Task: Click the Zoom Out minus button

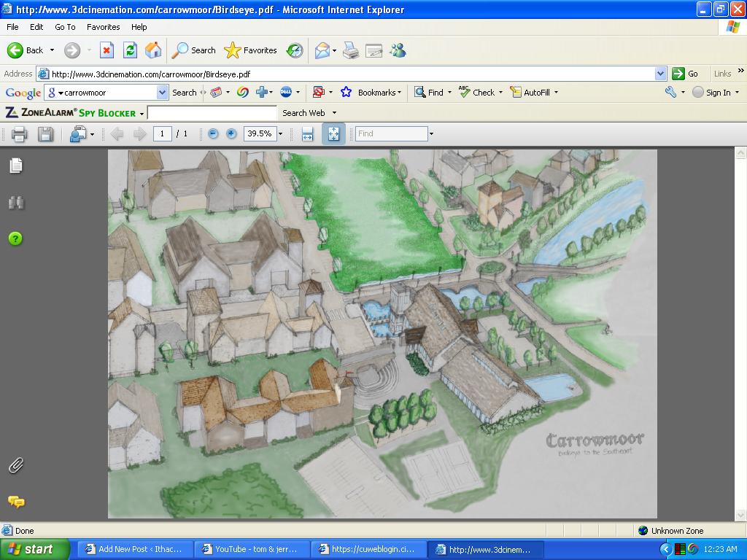Action: (x=213, y=133)
